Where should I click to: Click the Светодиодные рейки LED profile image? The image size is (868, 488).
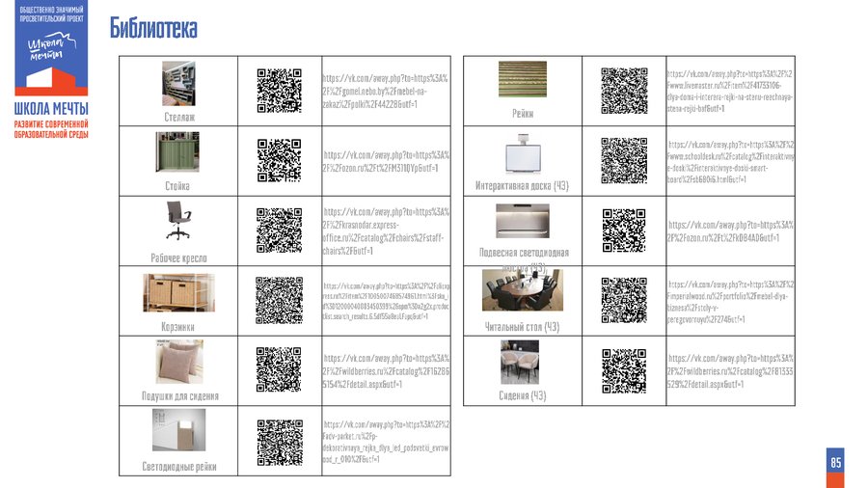(x=178, y=430)
